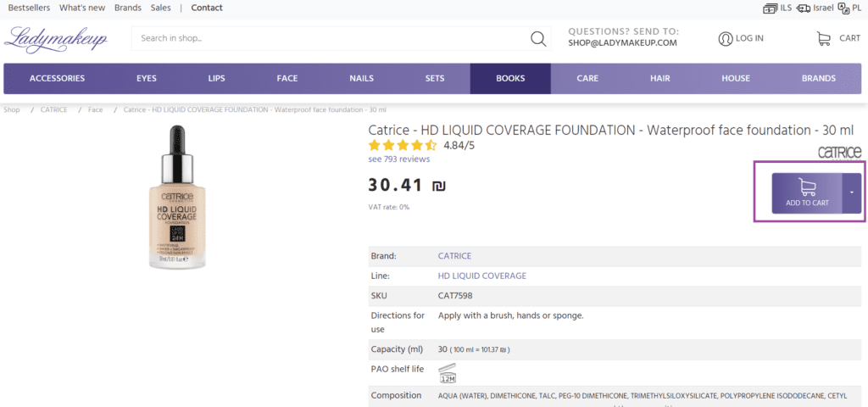Click the 4.84/5 rating text
Image resolution: width=868 pixels, height=407 pixels.
[459, 146]
